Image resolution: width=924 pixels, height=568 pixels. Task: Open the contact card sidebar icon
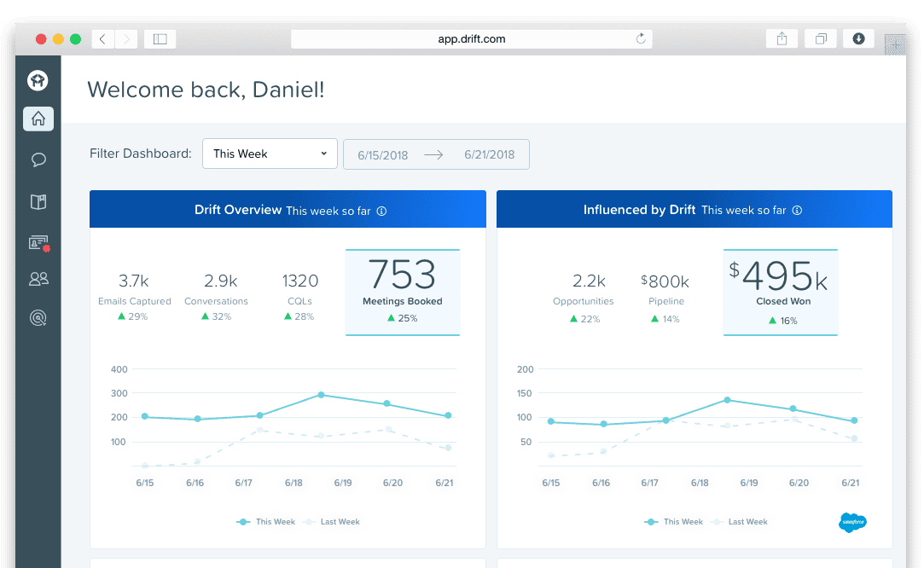(x=38, y=243)
